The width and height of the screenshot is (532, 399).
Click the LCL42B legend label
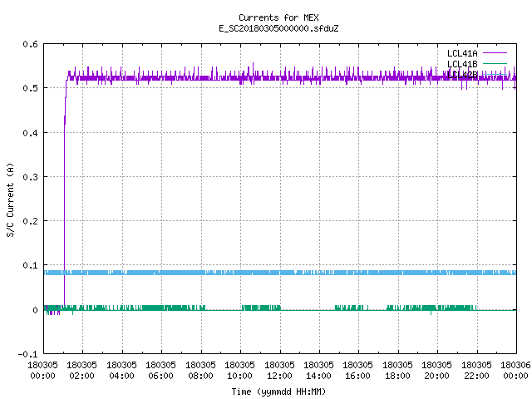(x=462, y=75)
